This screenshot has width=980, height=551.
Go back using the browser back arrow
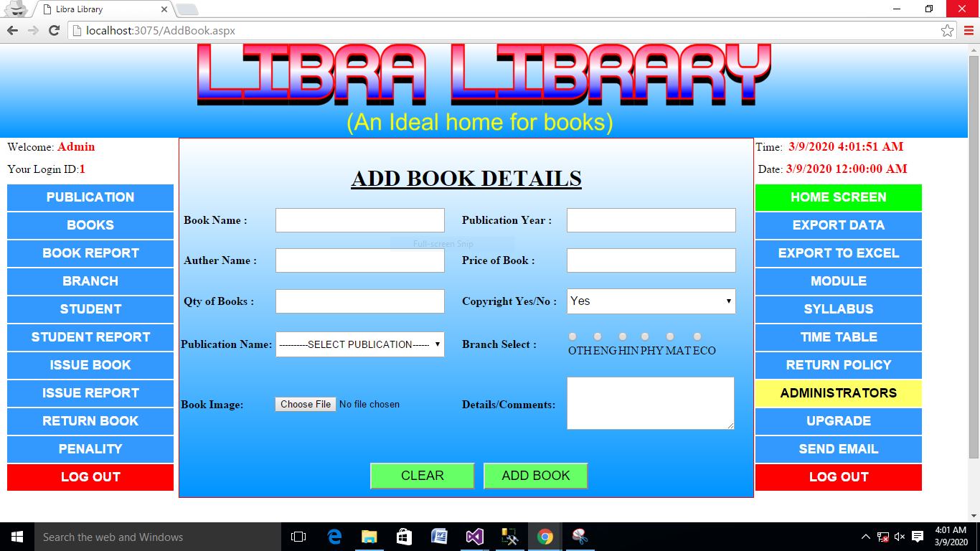tap(12, 30)
